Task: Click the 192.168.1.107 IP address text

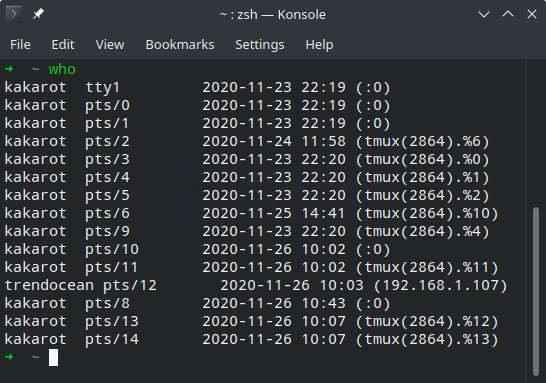Action: pos(441,286)
